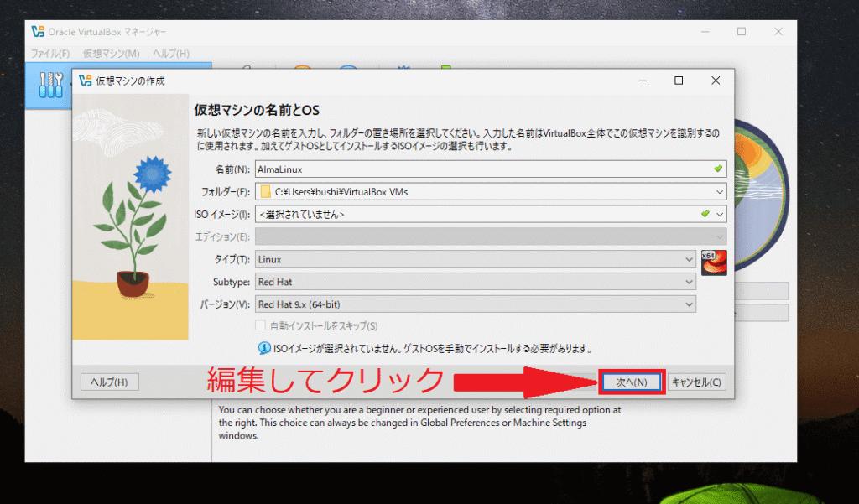Close the VirtualBox Manager window
The width and height of the screenshot is (859, 504).
(778, 32)
